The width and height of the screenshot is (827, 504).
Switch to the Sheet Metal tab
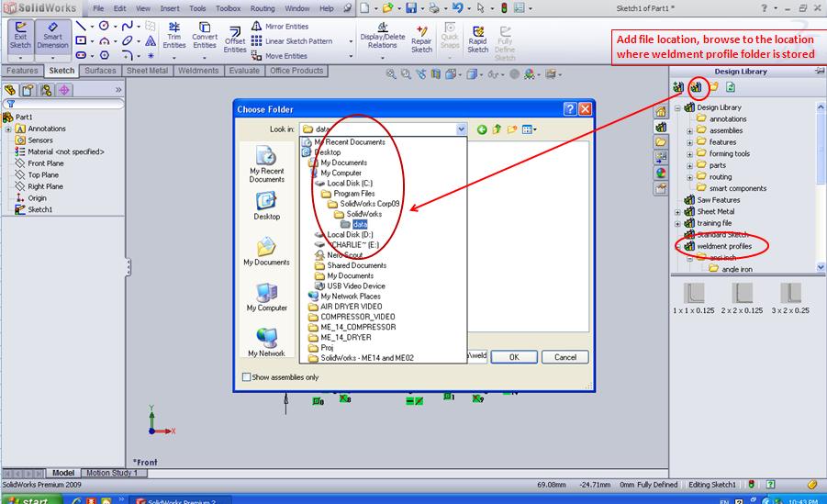[x=147, y=71]
